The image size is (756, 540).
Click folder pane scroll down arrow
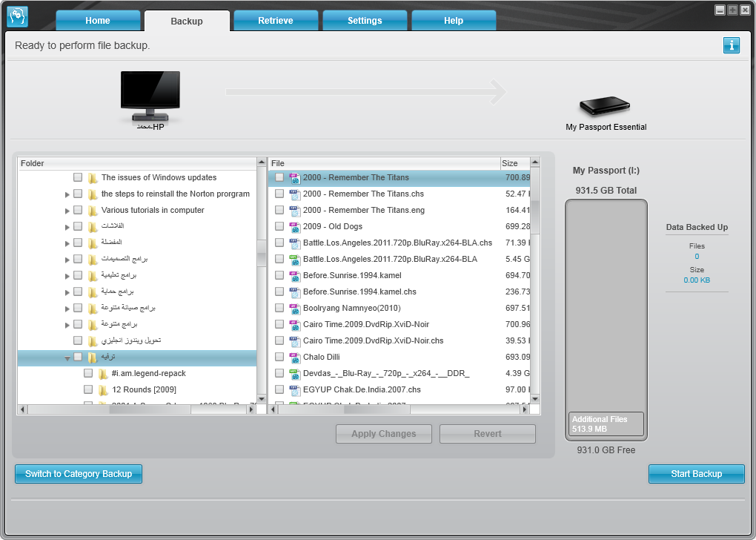[262, 399]
